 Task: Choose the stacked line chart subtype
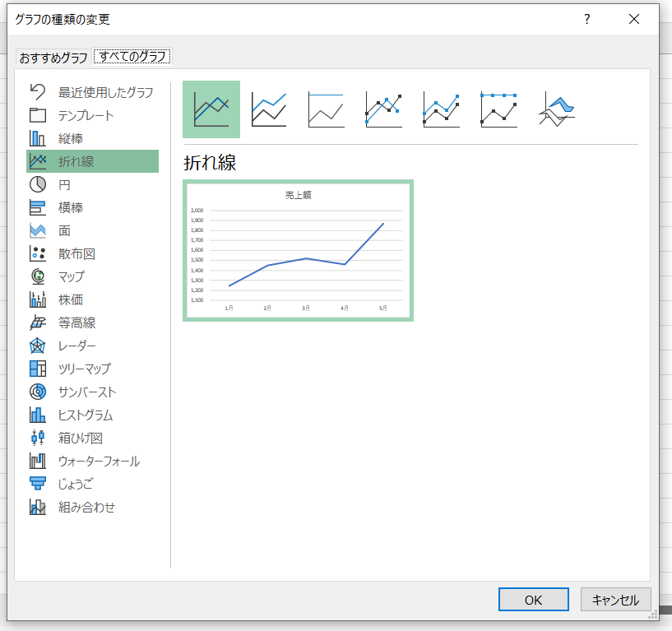pos(269,109)
